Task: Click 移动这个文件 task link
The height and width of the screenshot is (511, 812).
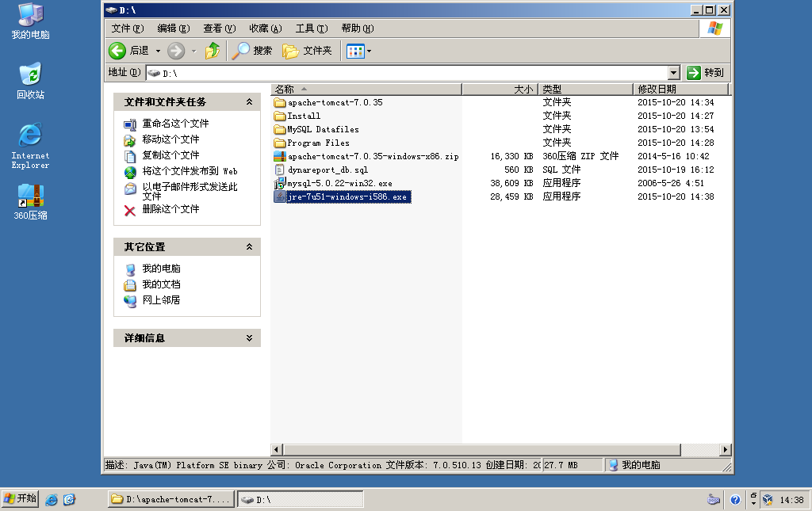Action: pos(171,139)
